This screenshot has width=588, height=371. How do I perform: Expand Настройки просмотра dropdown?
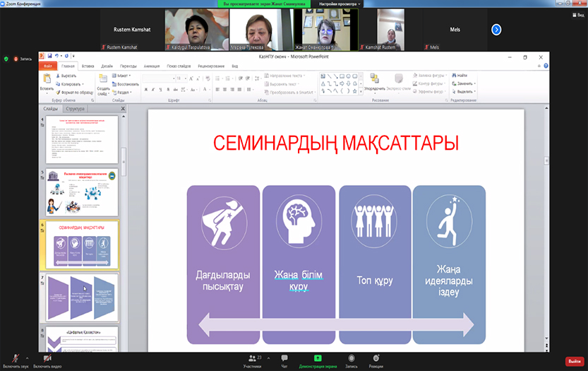340,4
